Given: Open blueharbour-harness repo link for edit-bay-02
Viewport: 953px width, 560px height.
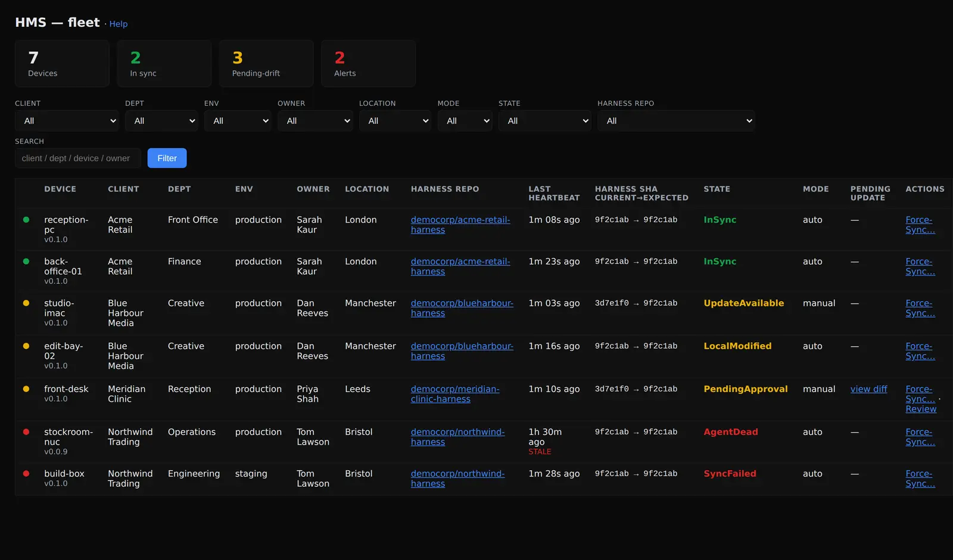Looking at the screenshot, I should tap(462, 351).
